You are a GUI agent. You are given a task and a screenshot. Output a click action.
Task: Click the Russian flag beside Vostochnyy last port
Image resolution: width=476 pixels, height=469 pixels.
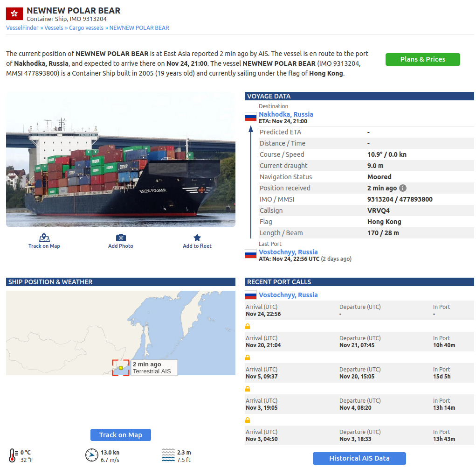251,254
